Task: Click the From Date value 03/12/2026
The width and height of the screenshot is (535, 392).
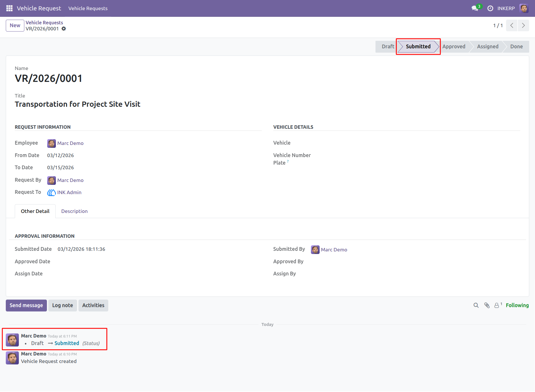Action: [61, 155]
